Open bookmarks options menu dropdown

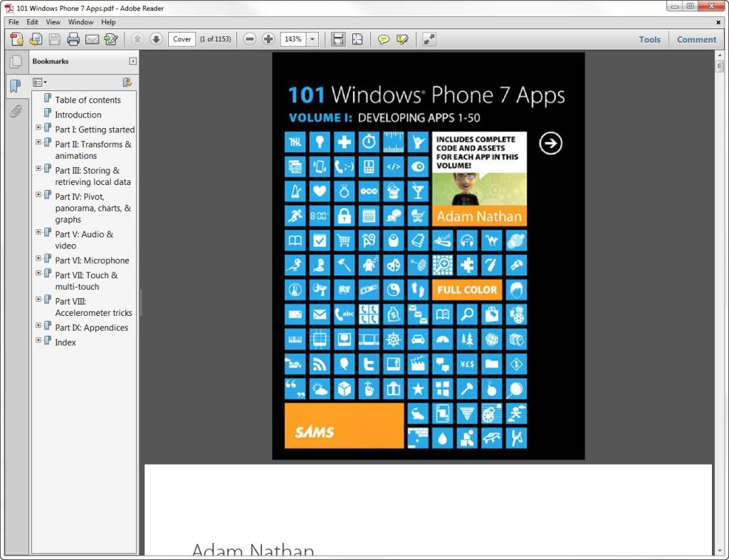[40, 83]
